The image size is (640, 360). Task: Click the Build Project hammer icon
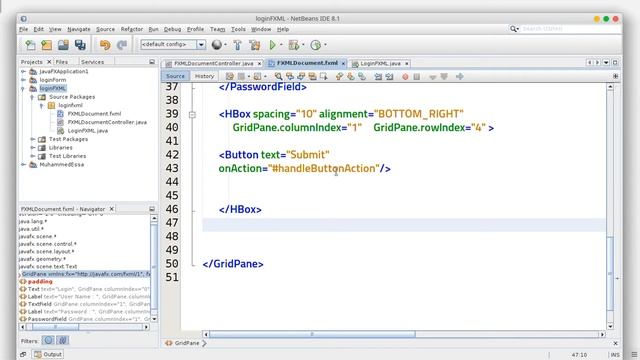point(238,45)
